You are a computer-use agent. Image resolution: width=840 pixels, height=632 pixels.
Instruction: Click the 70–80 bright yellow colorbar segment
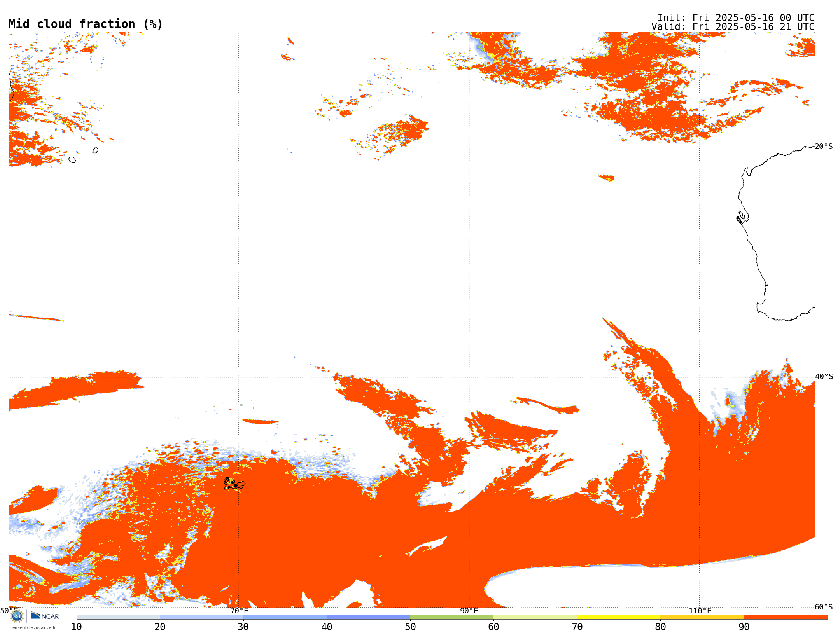click(x=619, y=617)
